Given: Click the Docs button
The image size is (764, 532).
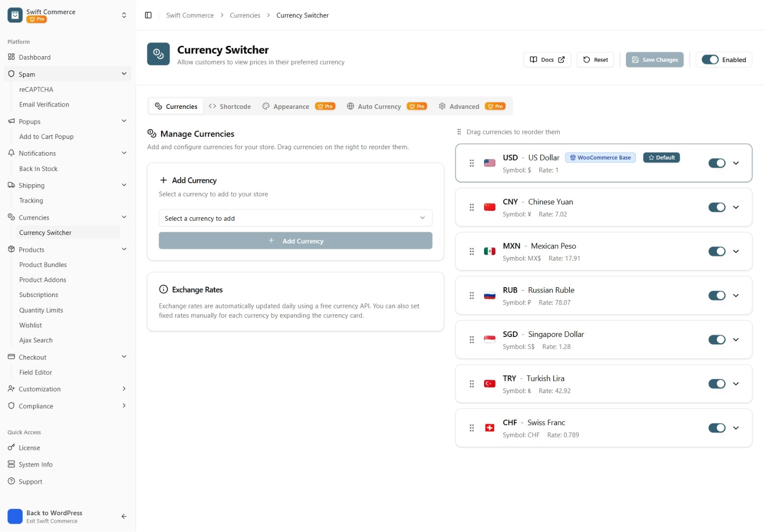Looking at the screenshot, I should point(547,60).
